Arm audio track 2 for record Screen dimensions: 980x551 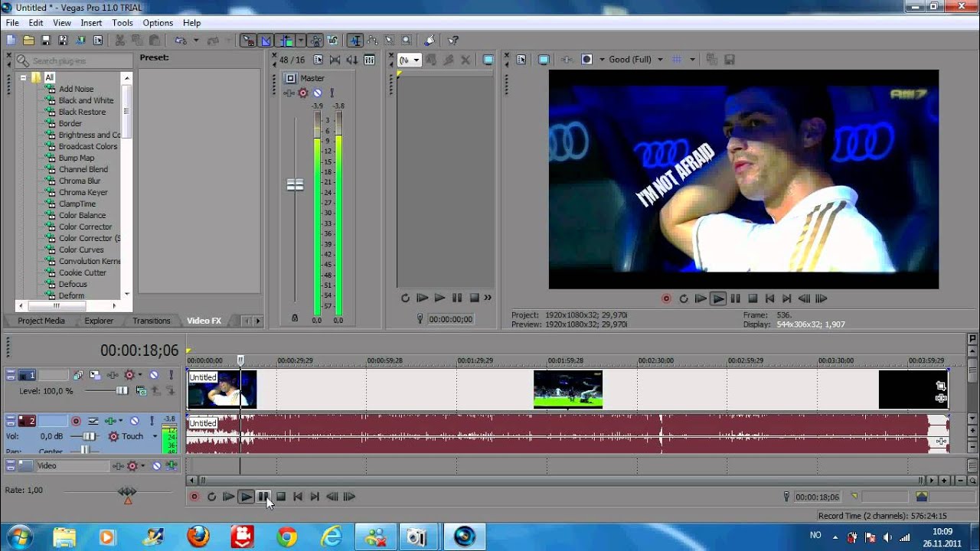[x=76, y=421]
